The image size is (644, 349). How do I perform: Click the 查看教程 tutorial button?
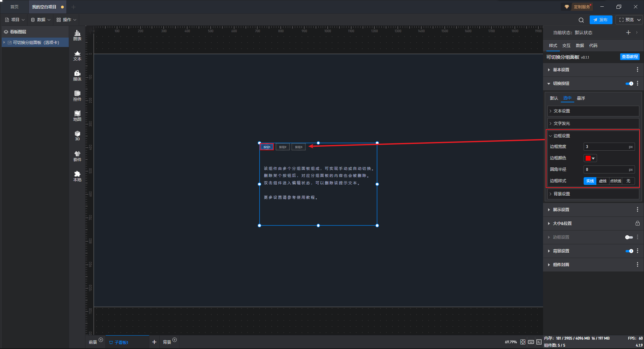(630, 57)
